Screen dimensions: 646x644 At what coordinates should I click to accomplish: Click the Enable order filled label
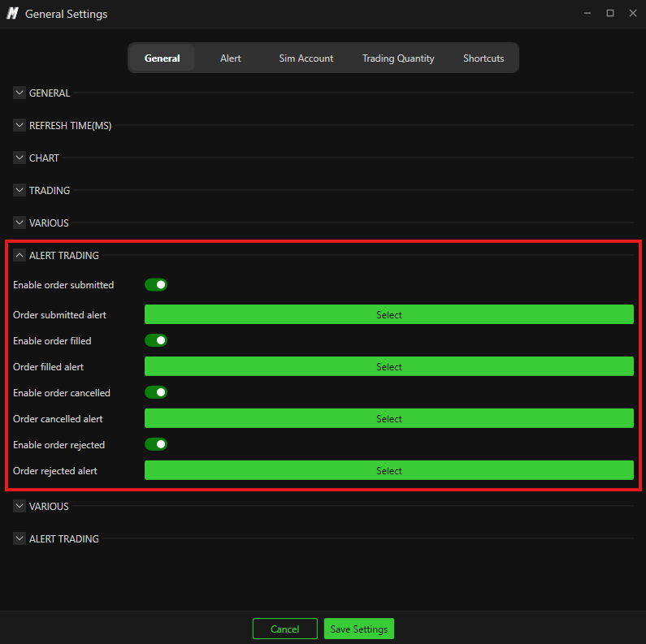coord(52,341)
